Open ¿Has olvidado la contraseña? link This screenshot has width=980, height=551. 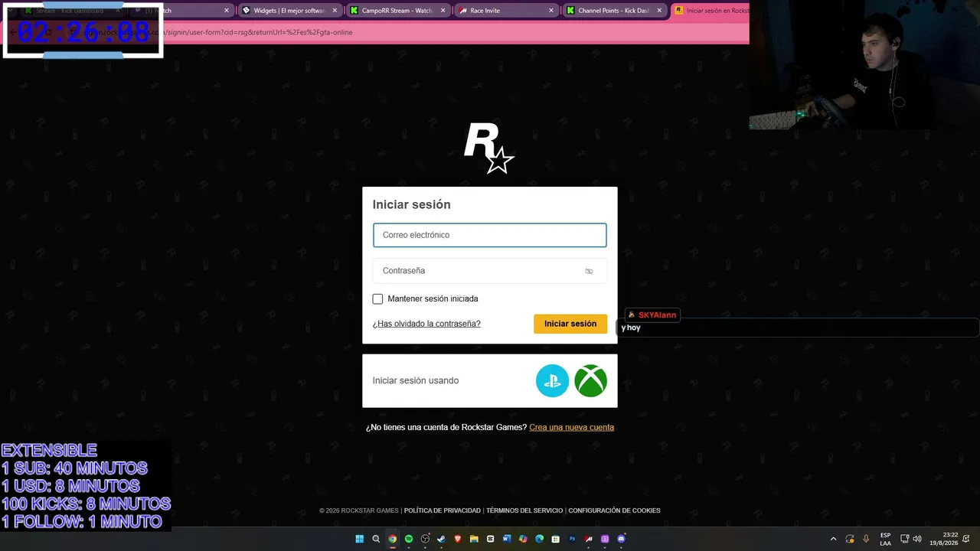pyautogui.click(x=426, y=324)
